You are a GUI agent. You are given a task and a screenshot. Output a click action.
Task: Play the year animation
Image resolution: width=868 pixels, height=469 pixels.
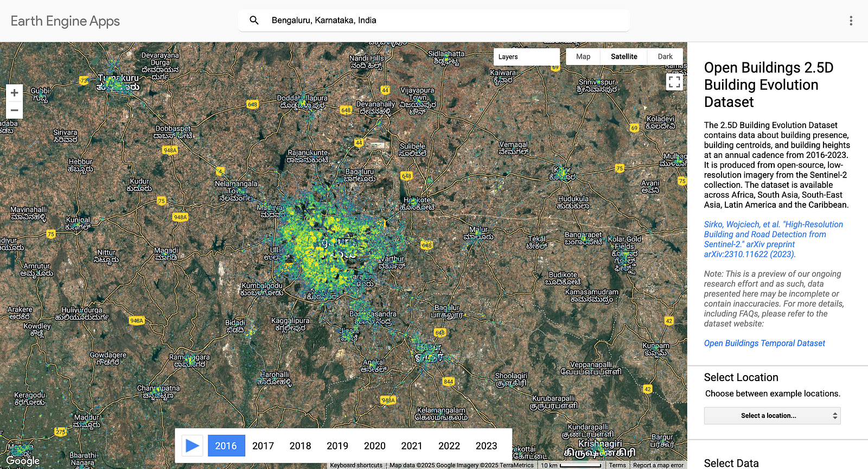(x=192, y=446)
